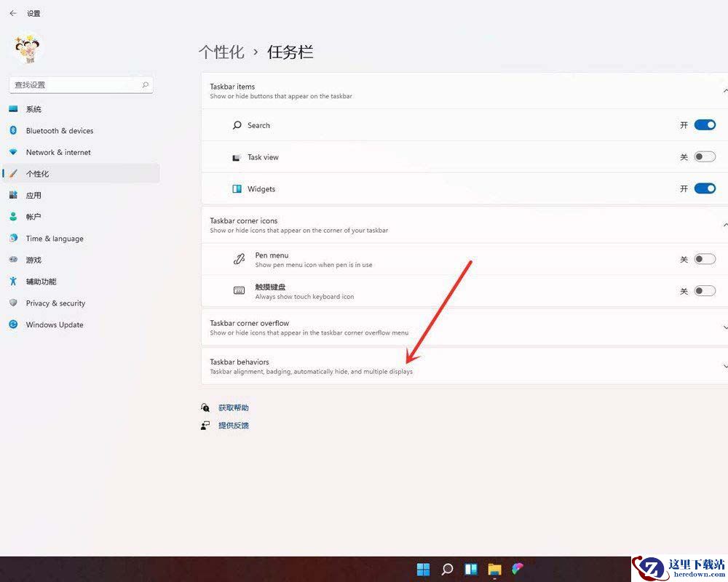This screenshot has width=728, height=582.
Task: Click the Pen menu row icon
Action: (239, 259)
